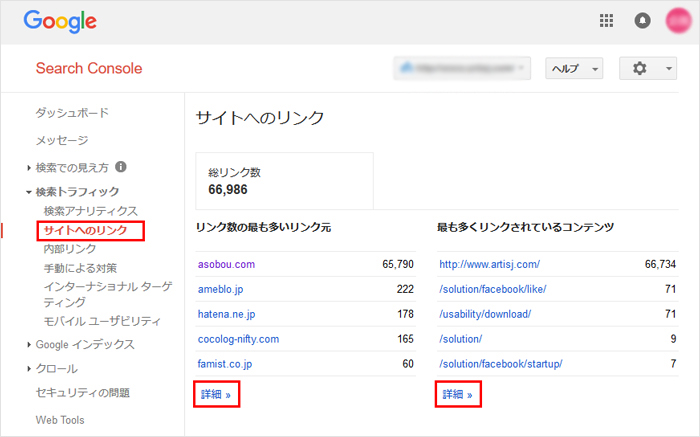Click the pink account avatar

[x=679, y=21]
